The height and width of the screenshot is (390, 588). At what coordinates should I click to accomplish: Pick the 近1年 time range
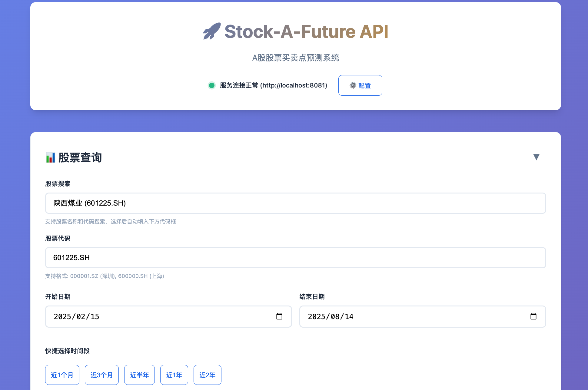tap(174, 375)
